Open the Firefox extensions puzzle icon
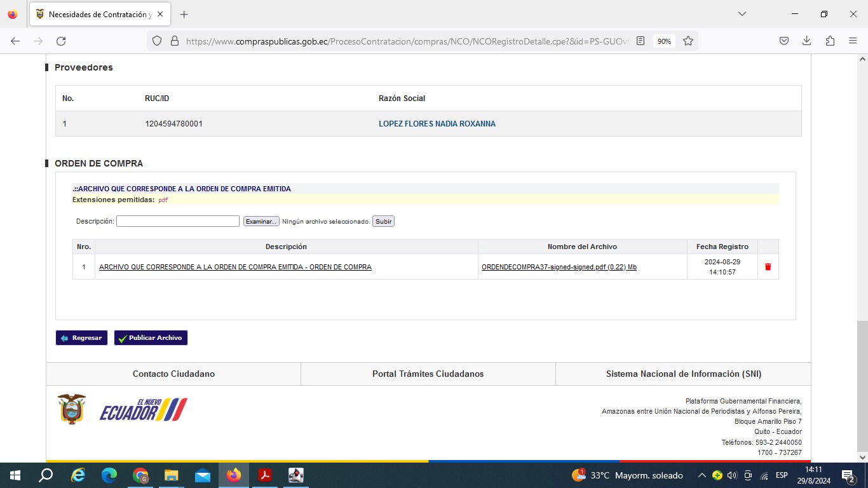868x488 pixels. tap(830, 41)
